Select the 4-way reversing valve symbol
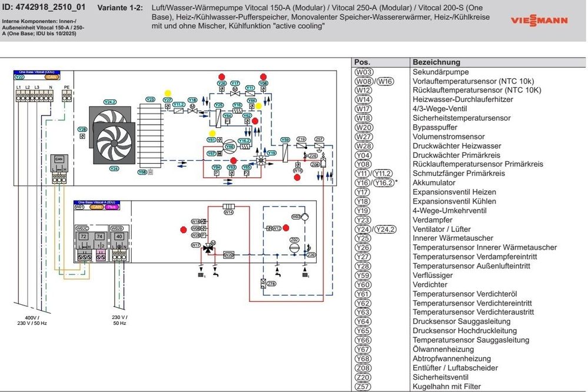 click(x=260, y=160)
